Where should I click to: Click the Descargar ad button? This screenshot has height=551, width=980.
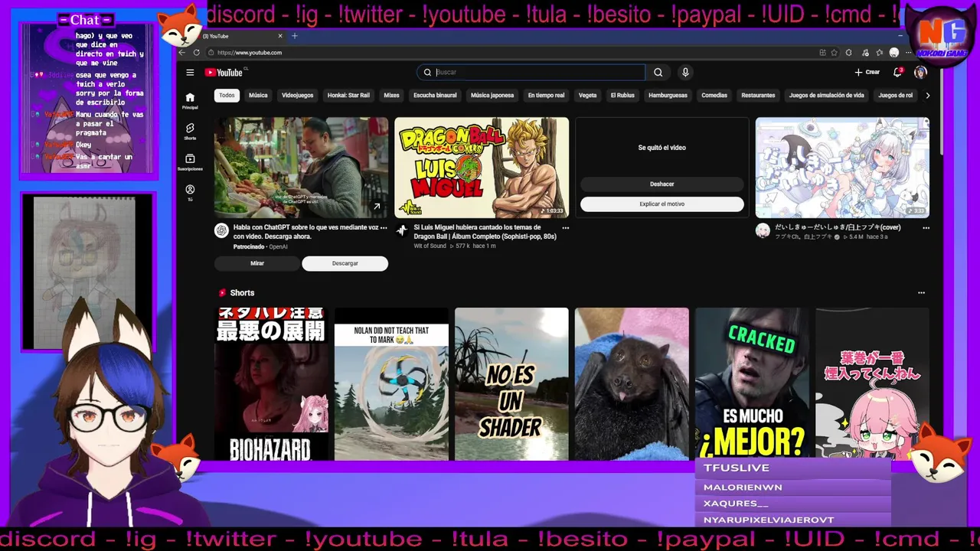(x=345, y=263)
